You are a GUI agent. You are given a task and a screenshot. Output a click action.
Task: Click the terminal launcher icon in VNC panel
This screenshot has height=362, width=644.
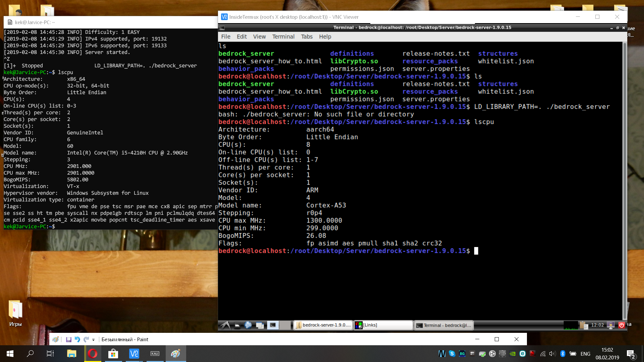tap(273, 325)
